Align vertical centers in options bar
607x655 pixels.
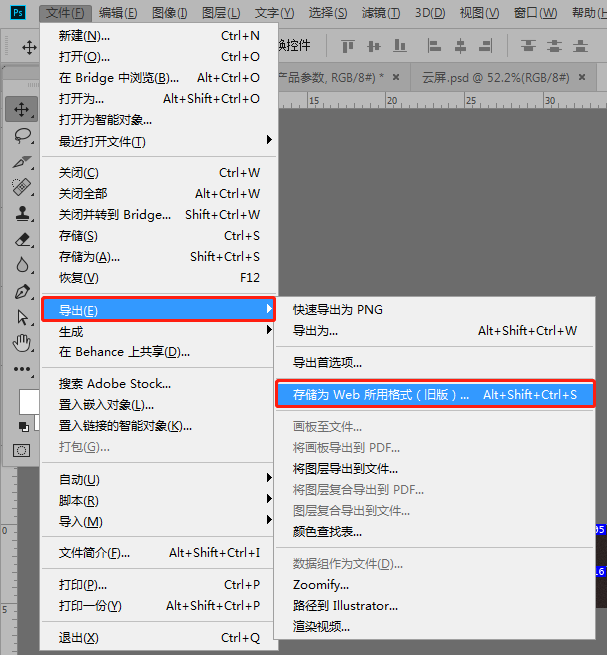(374, 46)
